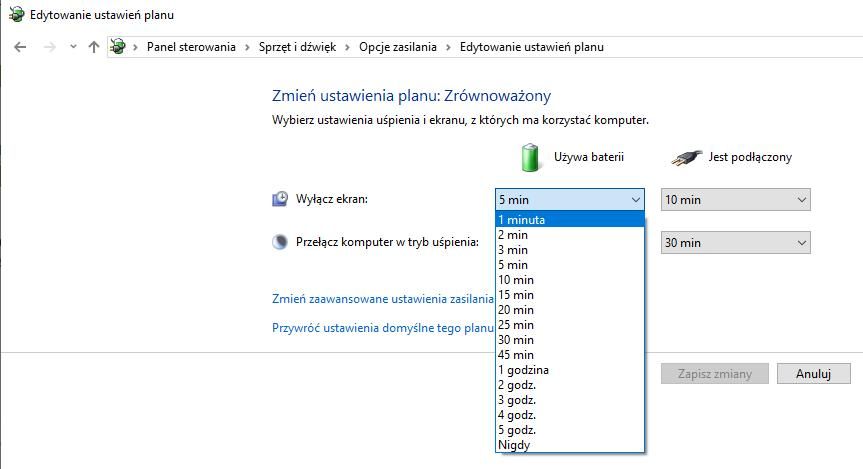This screenshot has height=469, width=863.
Task: Navigate to Opcje zasilania breadcrumb
Action: coord(398,47)
